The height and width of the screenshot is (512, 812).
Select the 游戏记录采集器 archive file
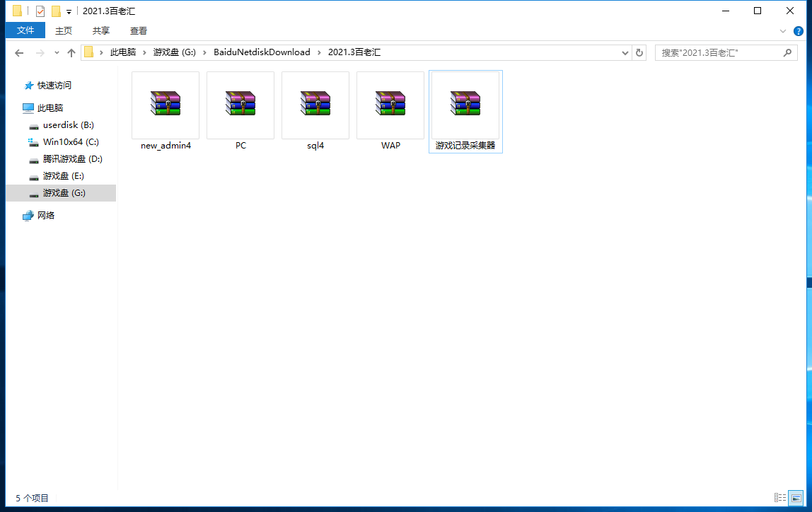(465, 105)
